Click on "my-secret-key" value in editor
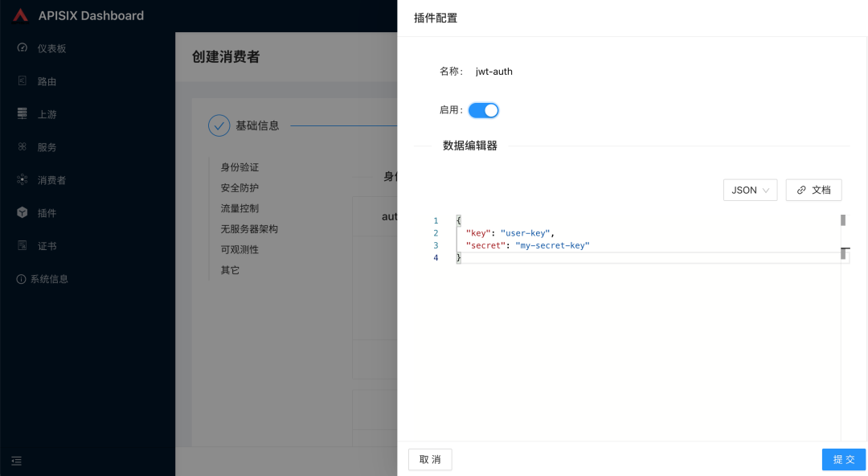Image resolution: width=868 pixels, height=476 pixels. (x=552, y=245)
